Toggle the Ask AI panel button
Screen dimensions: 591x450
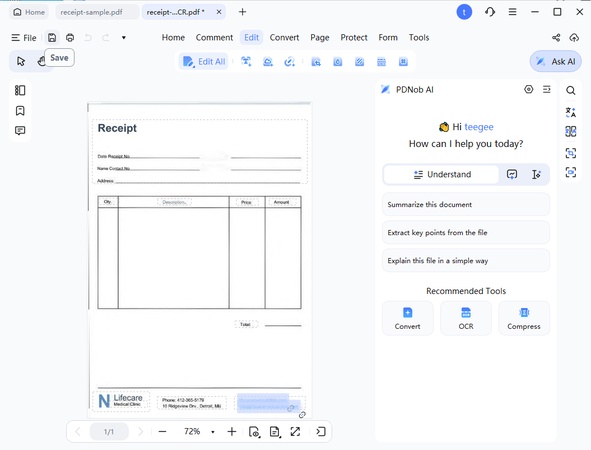point(556,61)
